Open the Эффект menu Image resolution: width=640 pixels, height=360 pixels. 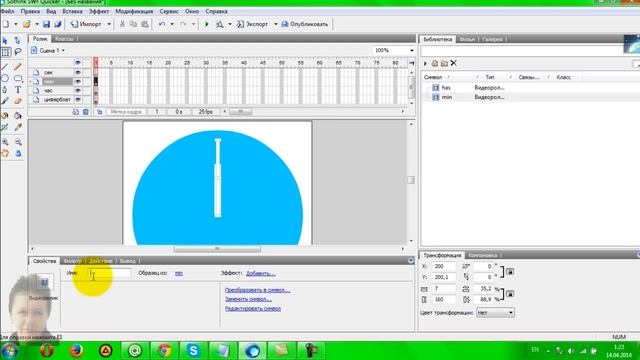point(99,11)
